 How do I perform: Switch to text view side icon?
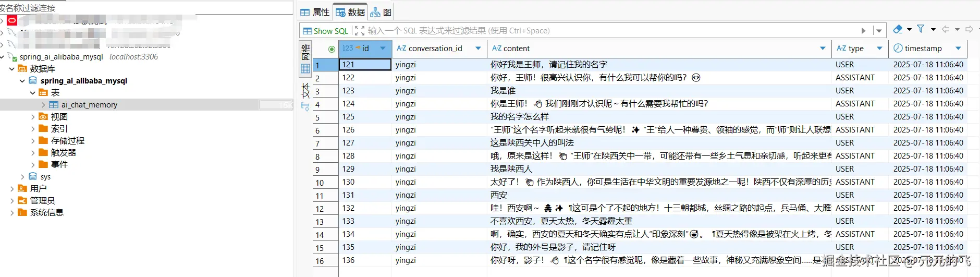pyautogui.click(x=305, y=91)
